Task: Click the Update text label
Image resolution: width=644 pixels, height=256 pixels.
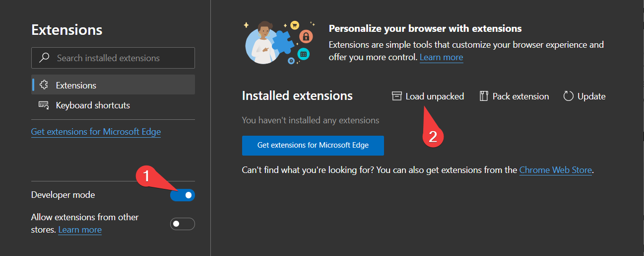Action: tap(591, 96)
